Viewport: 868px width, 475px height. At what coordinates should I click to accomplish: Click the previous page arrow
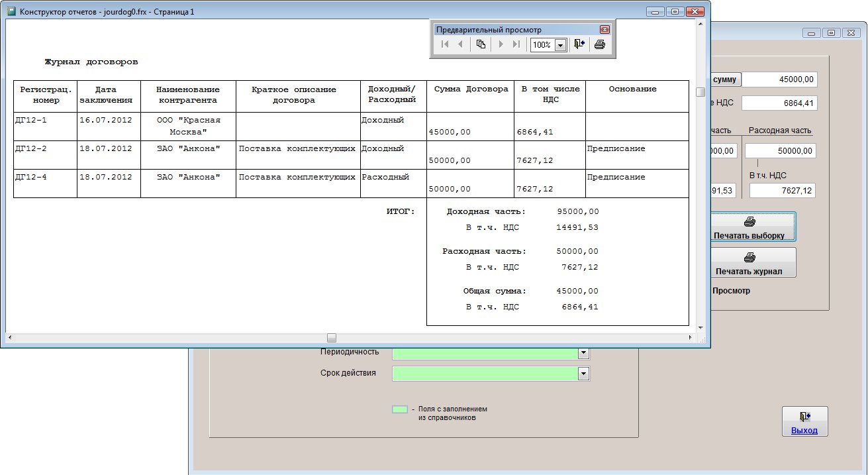coord(460,44)
